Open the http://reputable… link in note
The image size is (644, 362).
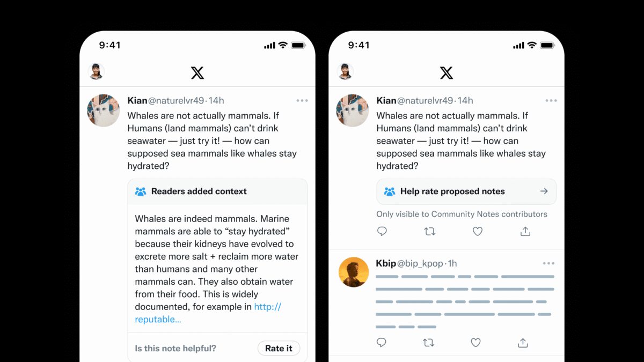(208, 313)
